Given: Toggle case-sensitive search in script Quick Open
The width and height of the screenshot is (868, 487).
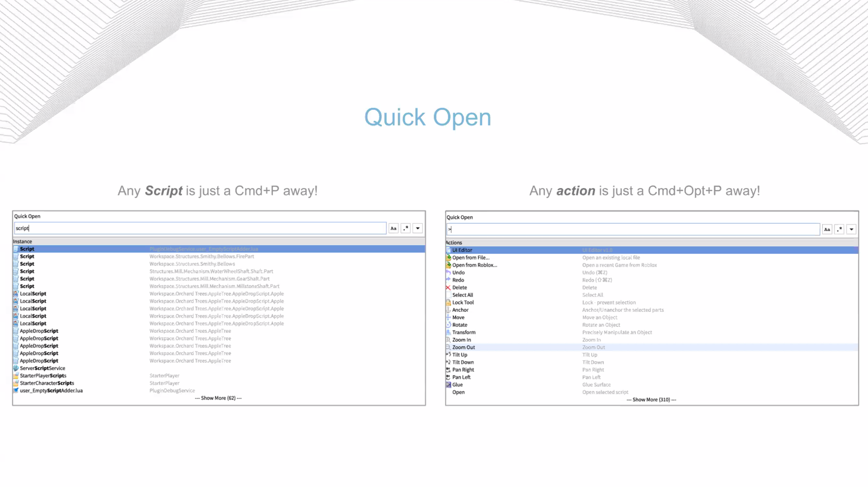Looking at the screenshot, I should (393, 228).
